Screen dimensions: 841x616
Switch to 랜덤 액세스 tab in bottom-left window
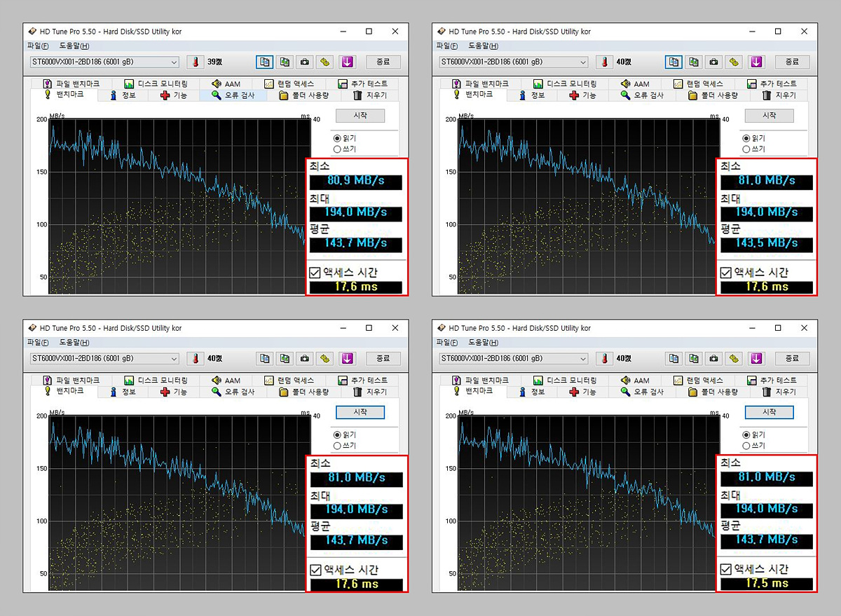coord(288,381)
